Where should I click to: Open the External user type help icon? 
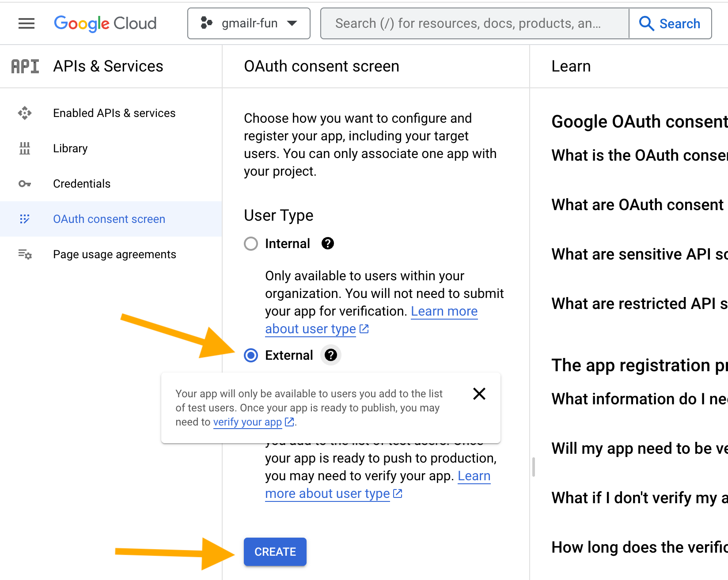tap(330, 355)
